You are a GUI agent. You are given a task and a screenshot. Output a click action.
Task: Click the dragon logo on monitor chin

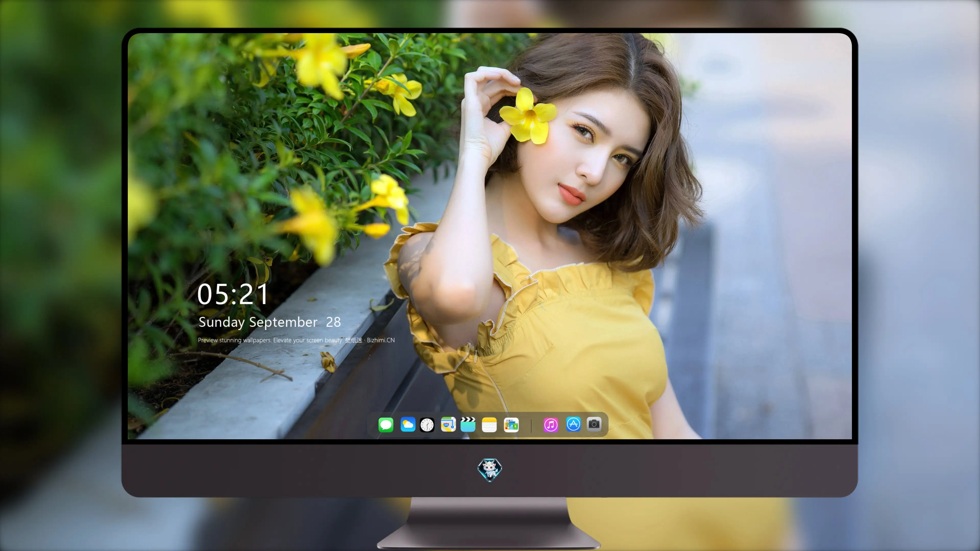point(490,470)
